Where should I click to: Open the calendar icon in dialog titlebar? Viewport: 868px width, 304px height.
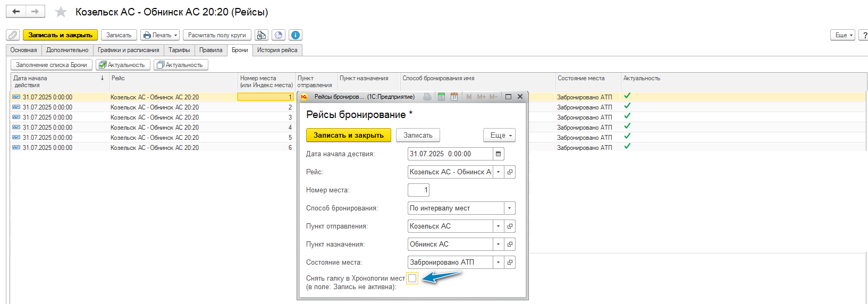454,97
